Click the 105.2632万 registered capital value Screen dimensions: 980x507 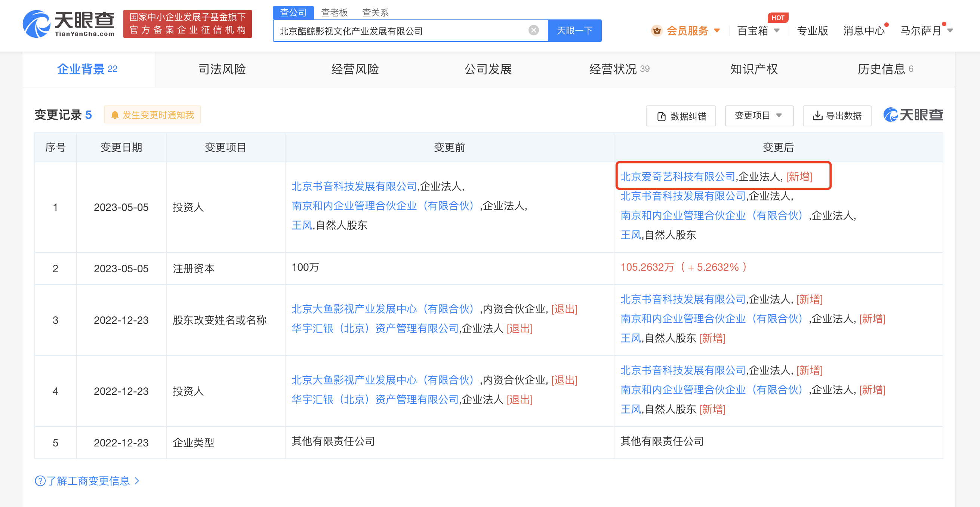(x=647, y=267)
